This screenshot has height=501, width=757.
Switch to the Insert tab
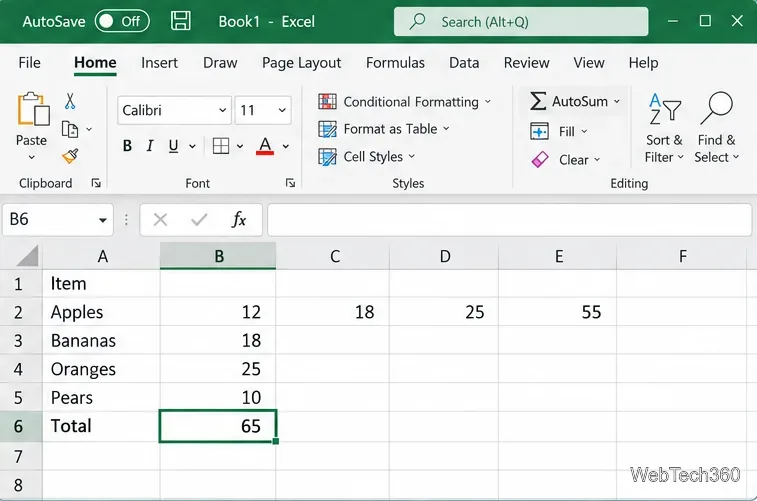(x=159, y=63)
